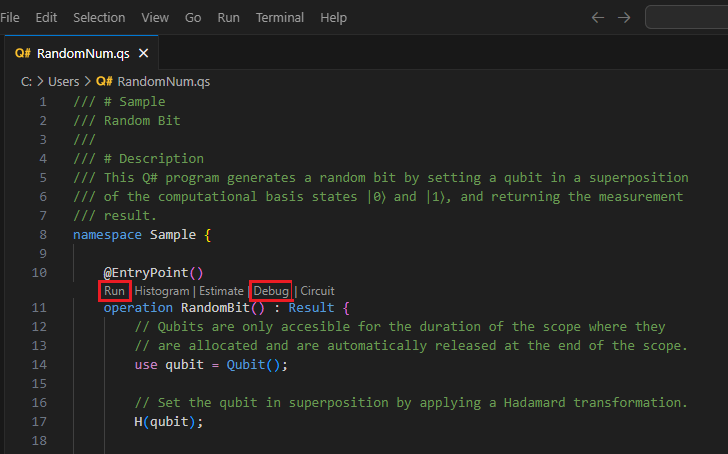The width and height of the screenshot is (728, 454).
Task: Click the '/// Random Bit' comment
Action: [127, 121]
